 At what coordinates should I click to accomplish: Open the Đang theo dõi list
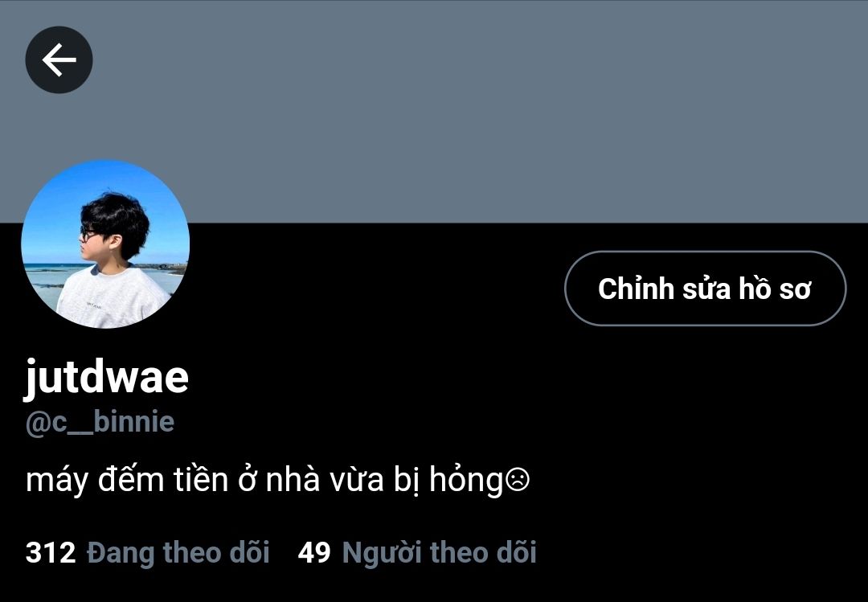point(178,552)
